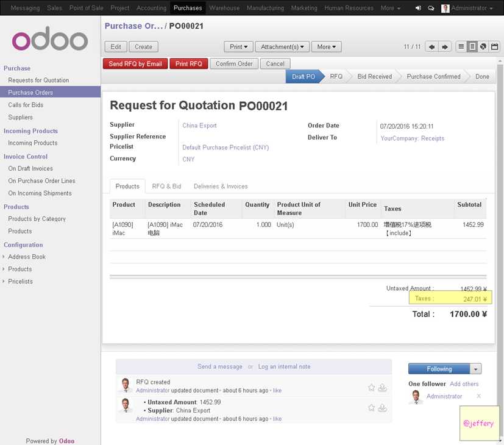Open the Sales menu
This screenshot has width=504, height=445.
click(x=54, y=8)
